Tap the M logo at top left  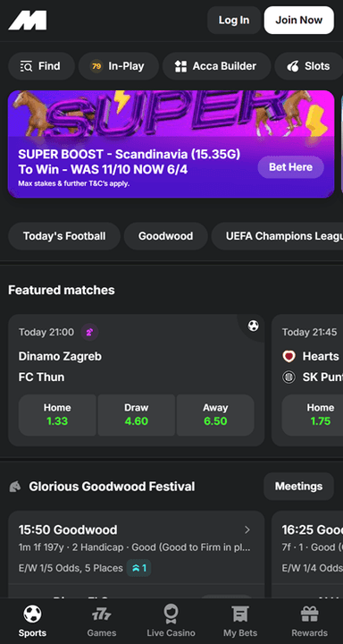pyautogui.click(x=28, y=20)
